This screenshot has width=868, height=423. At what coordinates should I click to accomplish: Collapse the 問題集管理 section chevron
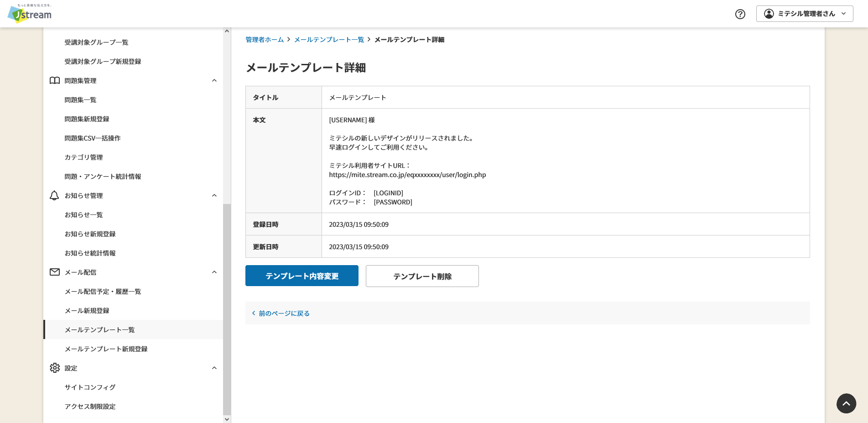214,81
